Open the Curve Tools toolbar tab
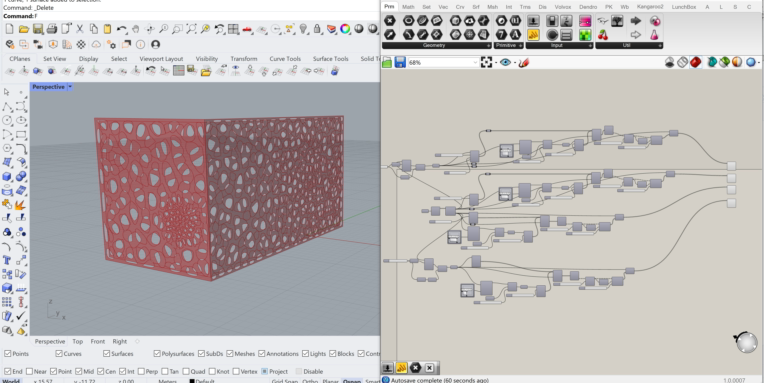Screen dimensions: 764x383 285,58
